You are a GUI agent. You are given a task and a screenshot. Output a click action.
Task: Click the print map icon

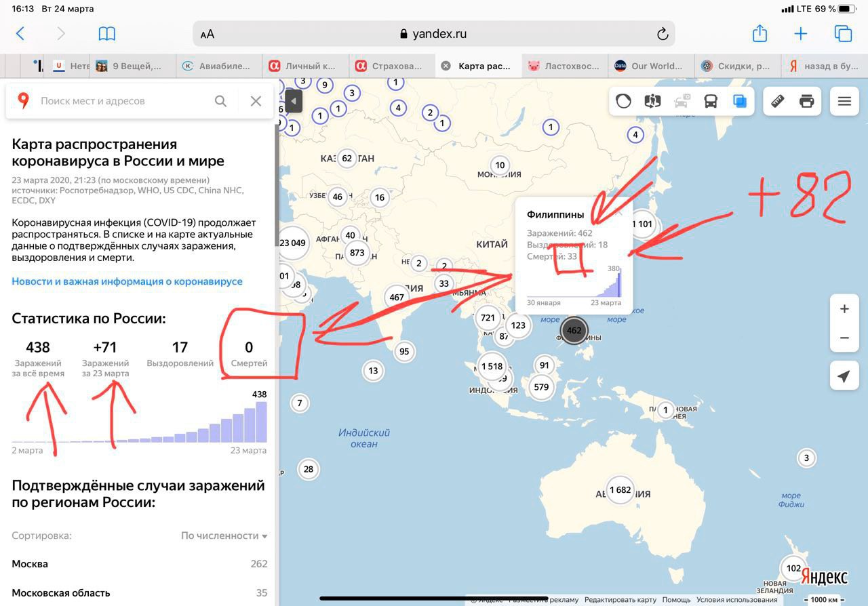click(806, 102)
